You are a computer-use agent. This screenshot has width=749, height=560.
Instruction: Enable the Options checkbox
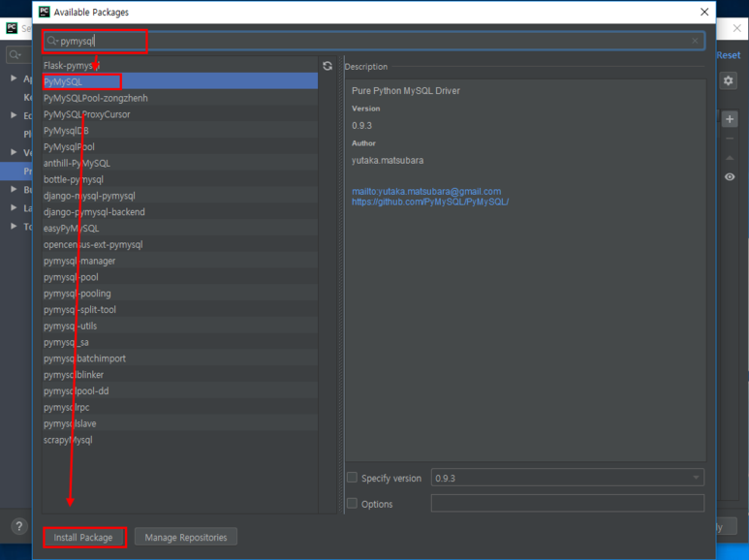(352, 503)
